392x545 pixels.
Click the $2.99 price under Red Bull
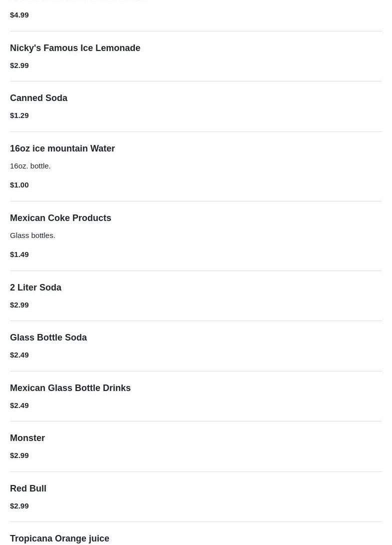tap(19, 506)
